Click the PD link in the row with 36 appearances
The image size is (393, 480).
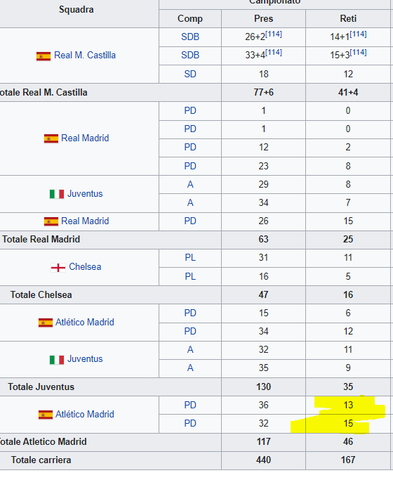190,405
